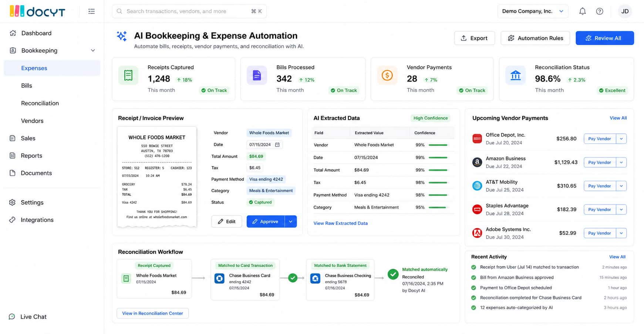Screen dimensions: 644x334
Task: Click the search magnifier icon
Action: click(x=119, y=11)
